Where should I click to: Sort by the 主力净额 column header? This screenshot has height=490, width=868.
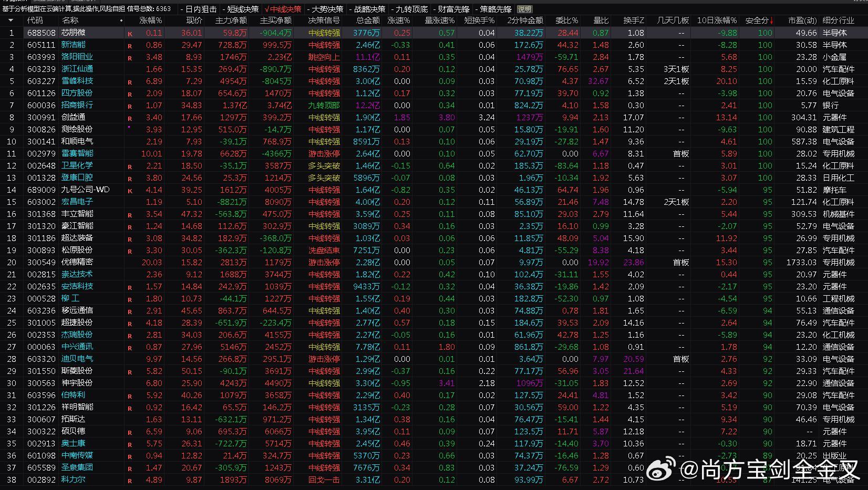(x=231, y=20)
